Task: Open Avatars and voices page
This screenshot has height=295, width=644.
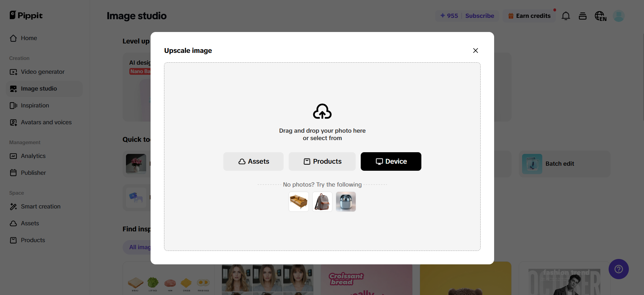Action: coord(46,122)
